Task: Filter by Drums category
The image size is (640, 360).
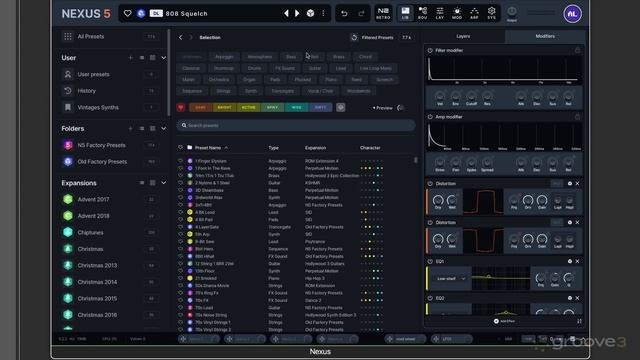Action: [254, 68]
